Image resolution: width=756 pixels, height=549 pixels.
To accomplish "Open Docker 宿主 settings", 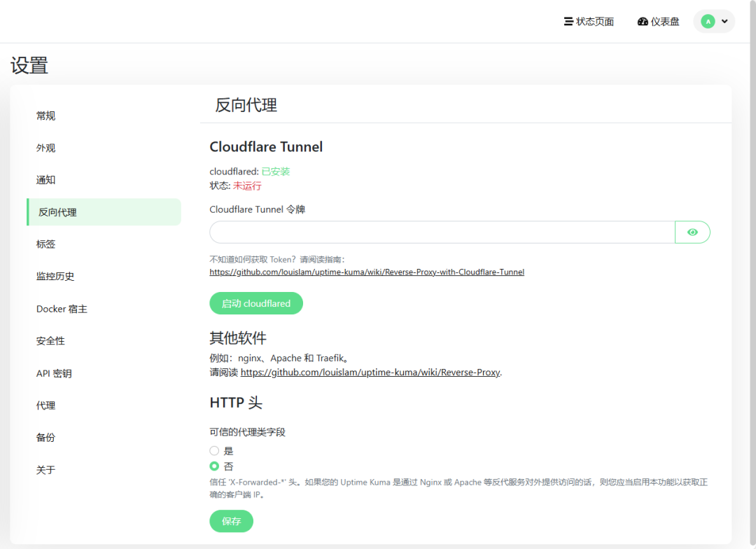I will (x=62, y=309).
